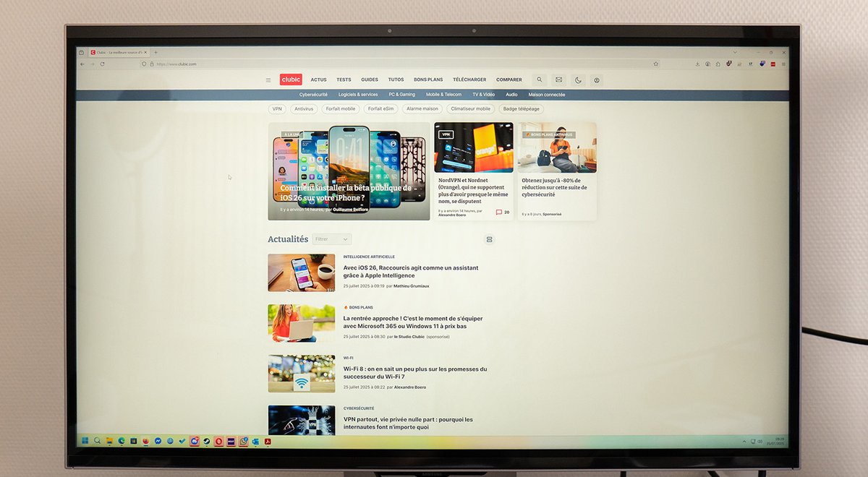
Task: Open the cybersecurity suite discount thumbnail
Action: [x=557, y=147]
